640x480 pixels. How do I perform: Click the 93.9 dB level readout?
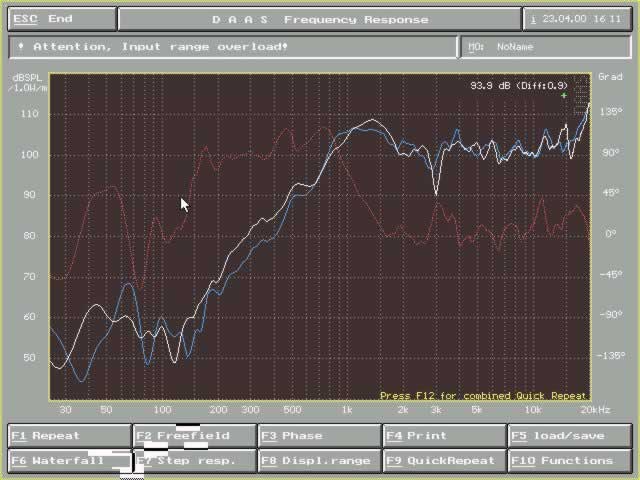point(518,86)
